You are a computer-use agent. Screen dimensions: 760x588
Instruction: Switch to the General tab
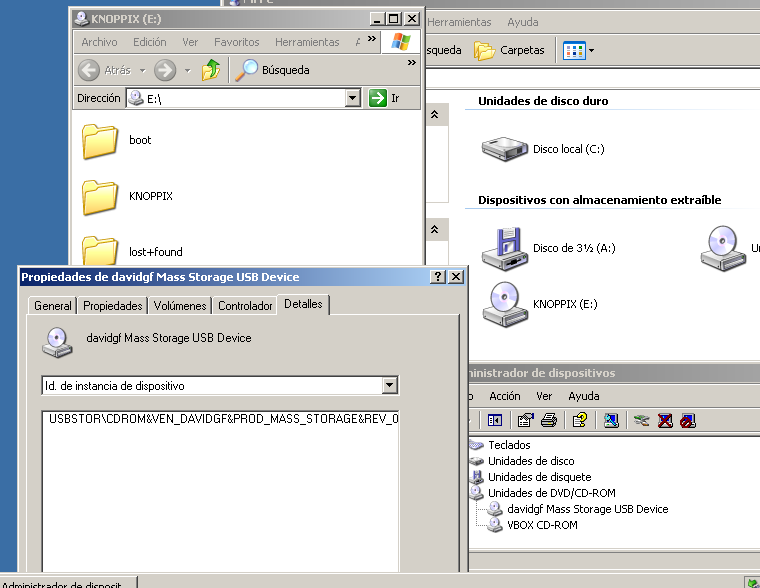(52, 306)
